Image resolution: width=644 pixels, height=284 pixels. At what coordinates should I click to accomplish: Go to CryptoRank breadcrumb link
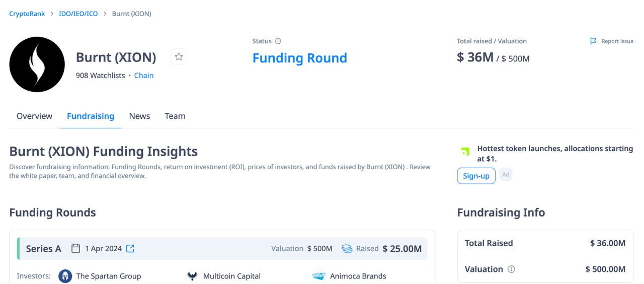click(27, 14)
